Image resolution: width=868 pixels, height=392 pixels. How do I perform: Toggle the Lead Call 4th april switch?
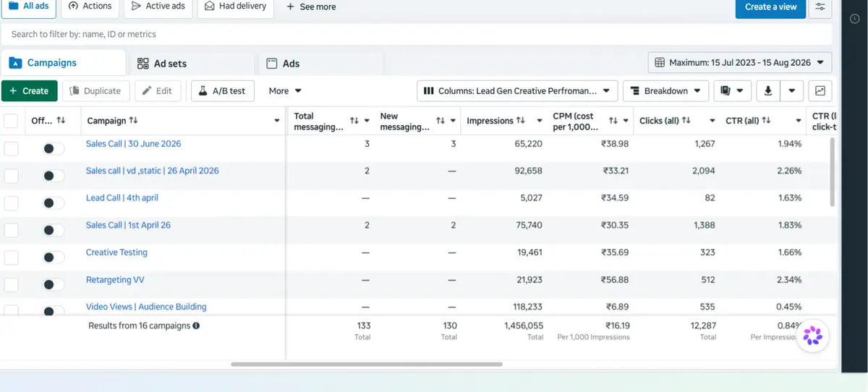[54, 203]
